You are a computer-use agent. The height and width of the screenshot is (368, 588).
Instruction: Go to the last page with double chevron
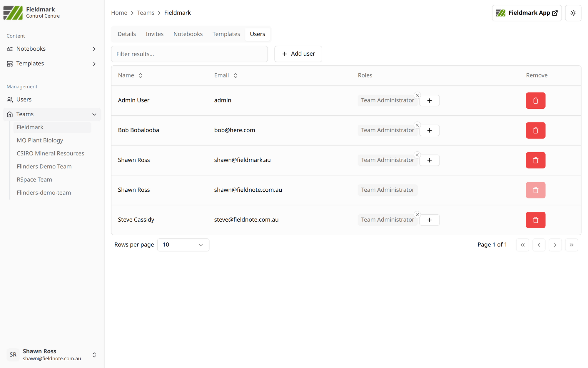[x=571, y=245]
